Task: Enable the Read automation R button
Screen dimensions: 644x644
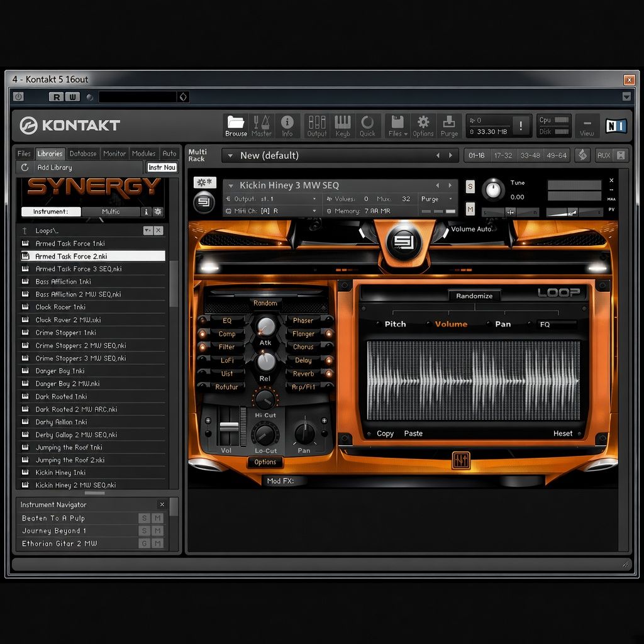Action: (56, 97)
